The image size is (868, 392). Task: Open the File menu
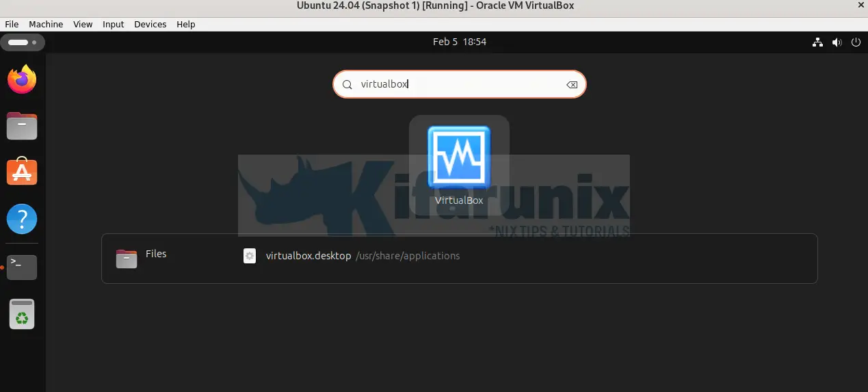(x=12, y=24)
